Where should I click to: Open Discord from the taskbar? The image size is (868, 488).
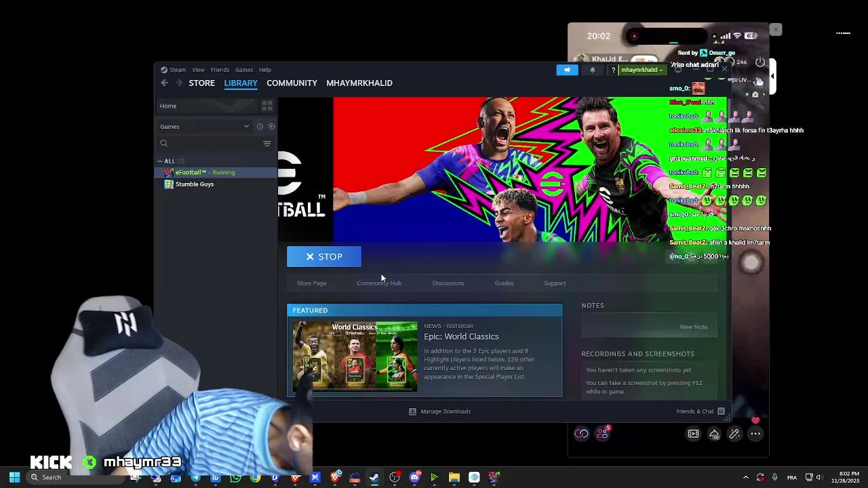(x=414, y=477)
